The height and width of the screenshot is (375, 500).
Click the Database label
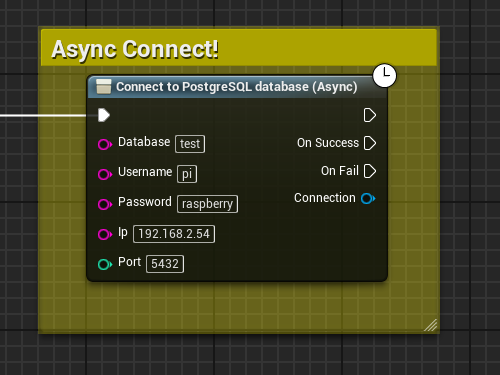click(x=144, y=142)
